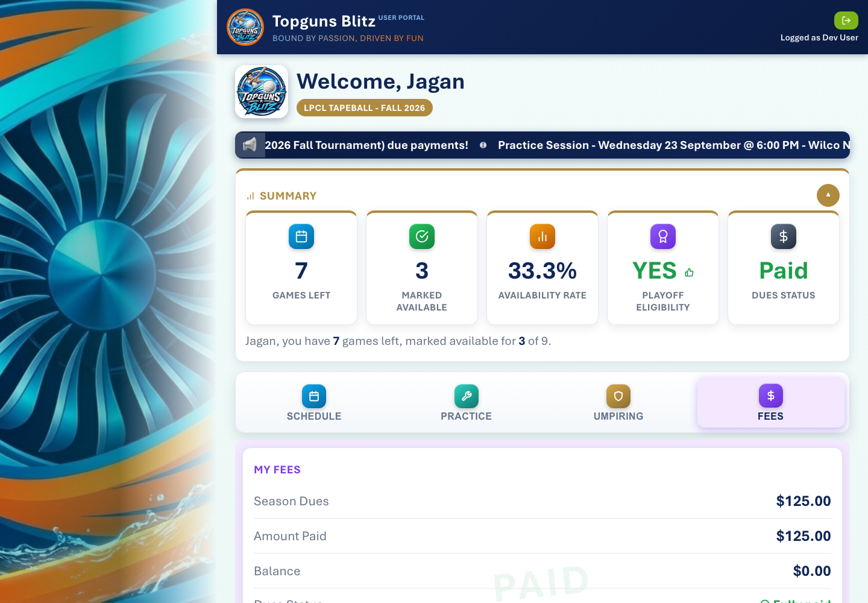The width and height of the screenshot is (868, 603).
Task: Click the Season Dues $125.00 amount
Action: click(804, 501)
